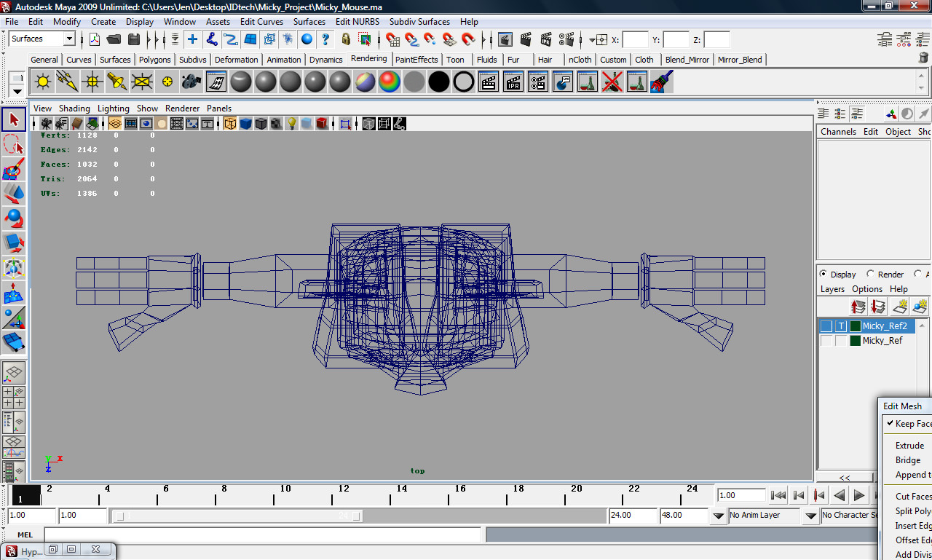This screenshot has width=932, height=560.
Task: Open the viewport Shading menu
Action: 74,109
